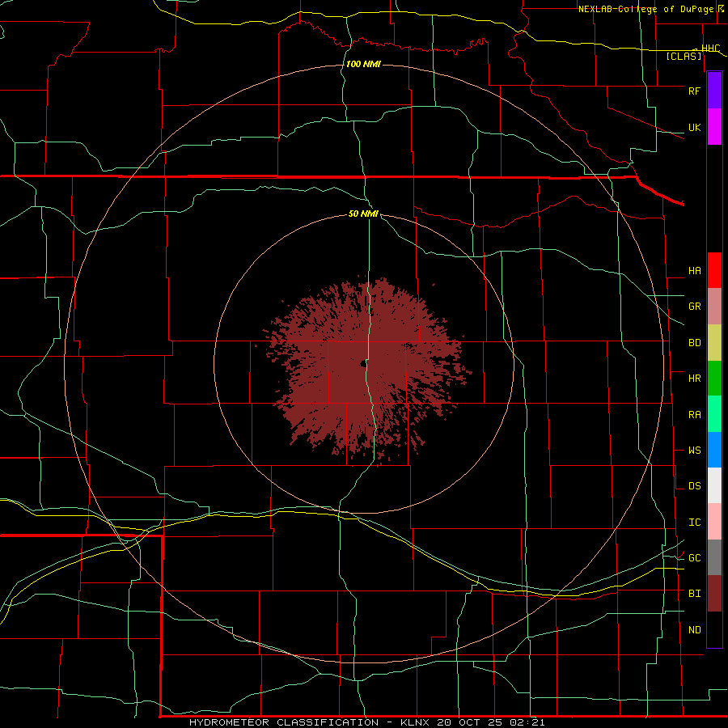This screenshot has height=728, width=728.
Task: Click the UK magenta legend swatch
Action: click(x=714, y=126)
